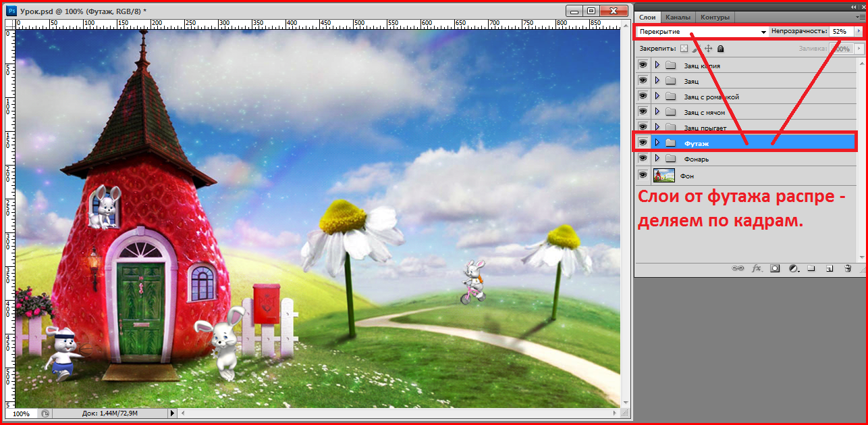The width and height of the screenshot is (868, 425).
Task: Expand the Заяц прыгает group
Action: [657, 127]
